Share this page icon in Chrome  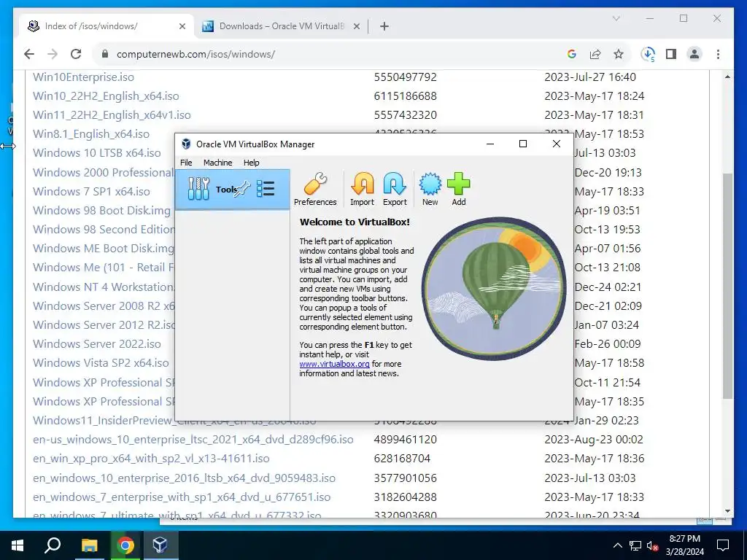(x=595, y=54)
